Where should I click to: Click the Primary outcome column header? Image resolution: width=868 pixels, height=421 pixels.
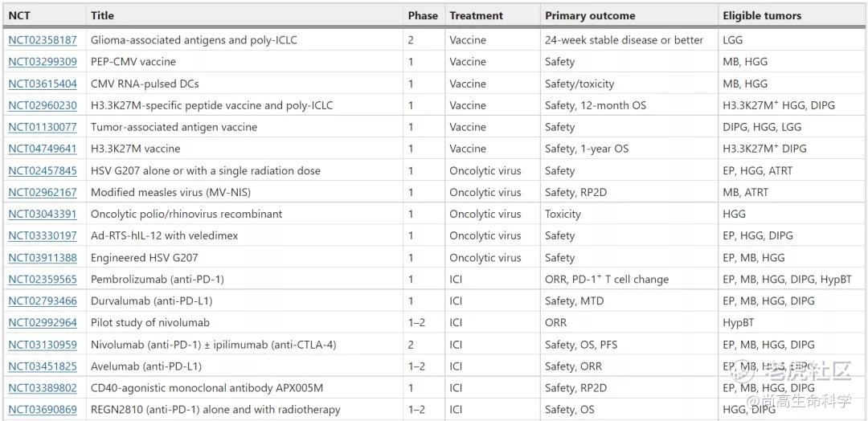point(590,15)
